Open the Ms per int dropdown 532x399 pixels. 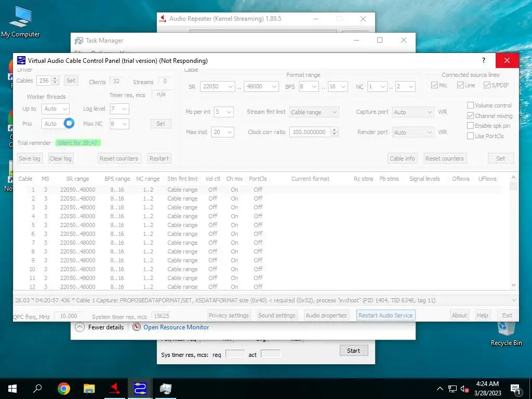point(223,112)
